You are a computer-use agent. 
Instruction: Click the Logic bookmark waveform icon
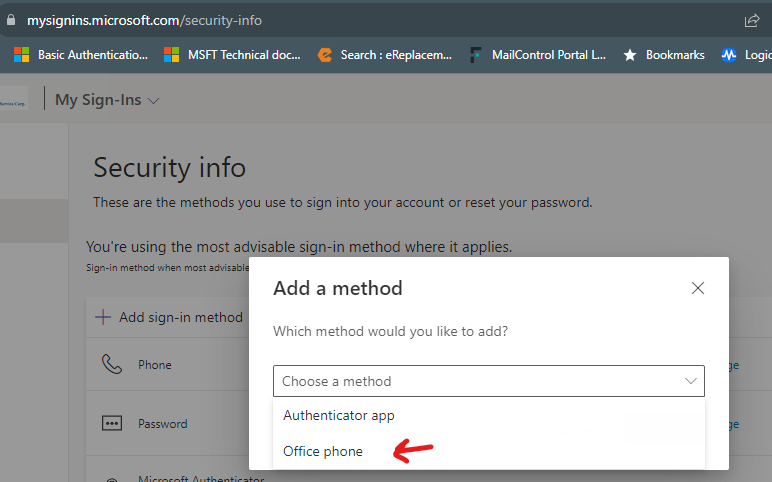(x=729, y=55)
